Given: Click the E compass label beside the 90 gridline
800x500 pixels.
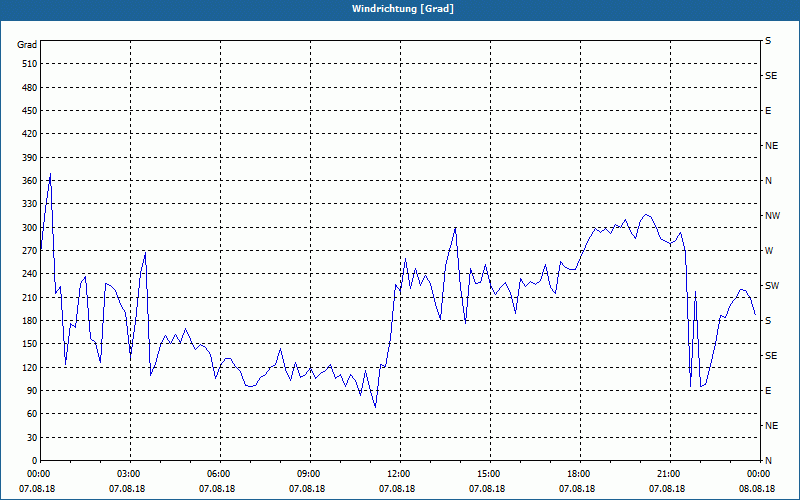Looking at the screenshot, I should coord(768,391).
